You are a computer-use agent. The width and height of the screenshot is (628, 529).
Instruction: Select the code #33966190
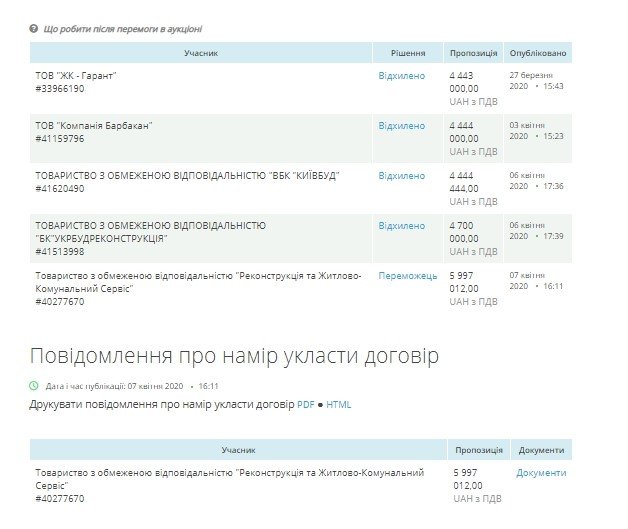point(60,89)
